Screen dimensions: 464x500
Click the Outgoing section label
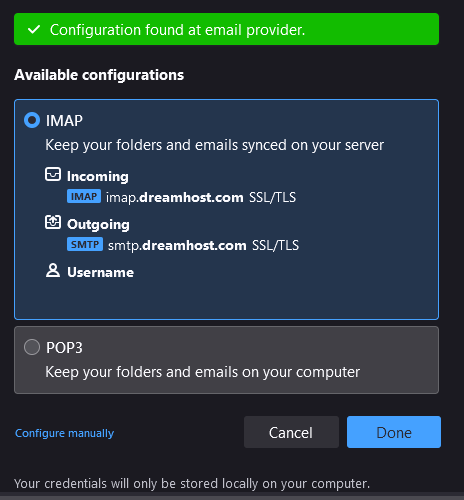click(x=98, y=224)
